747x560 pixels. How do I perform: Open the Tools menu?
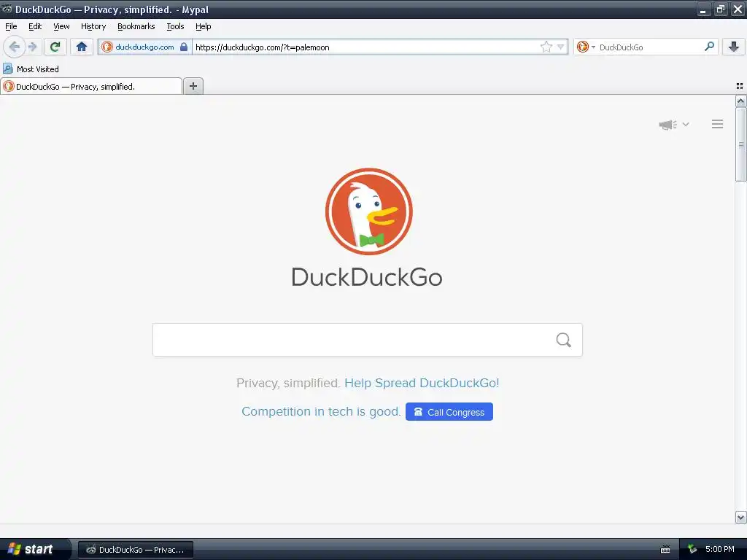(175, 26)
